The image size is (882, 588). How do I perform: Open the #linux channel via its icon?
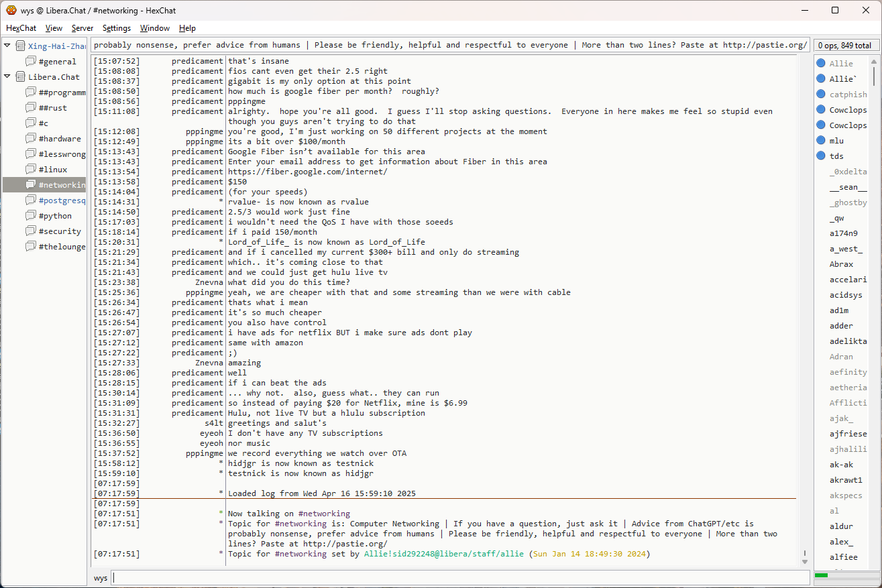click(30, 170)
